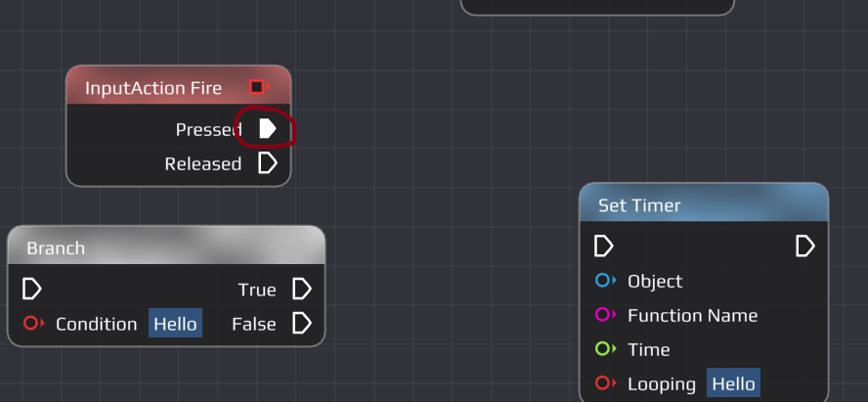Click the Hello field beside Condition
868x403 pixels.
[175, 323]
